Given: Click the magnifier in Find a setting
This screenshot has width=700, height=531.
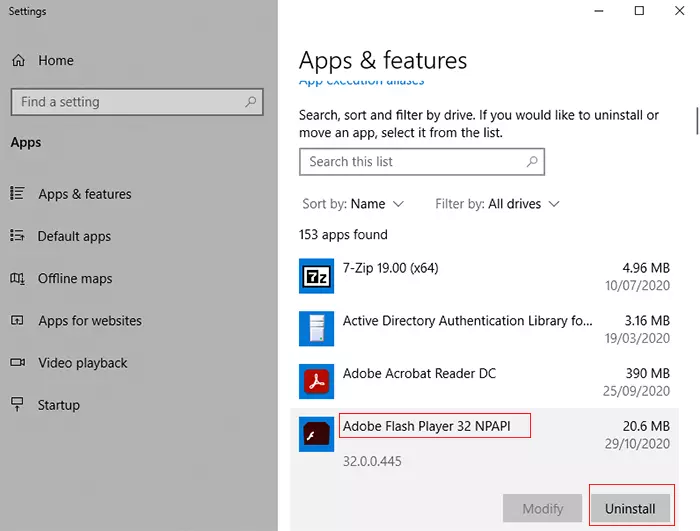Looking at the screenshot, I should pos(250,102).
